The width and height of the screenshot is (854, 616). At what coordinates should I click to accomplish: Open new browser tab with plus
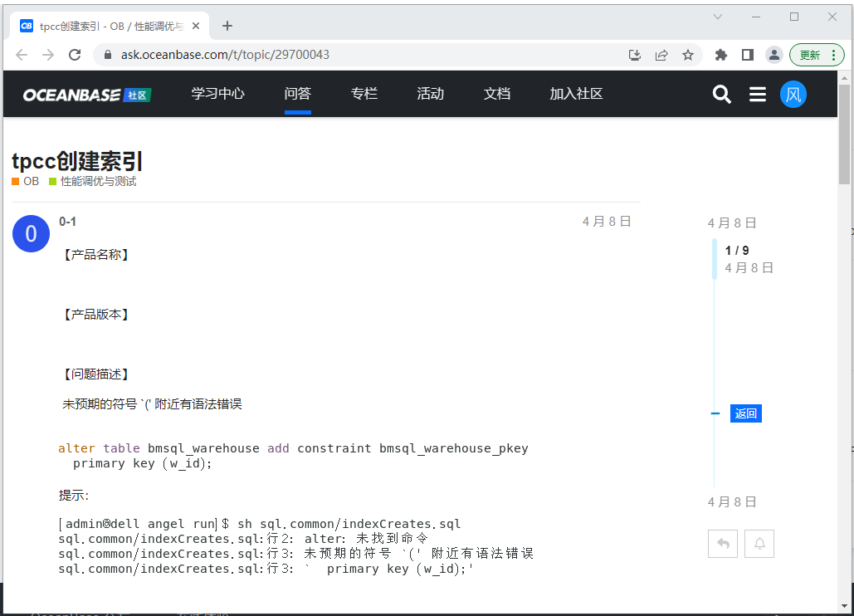tap(227, 26)
